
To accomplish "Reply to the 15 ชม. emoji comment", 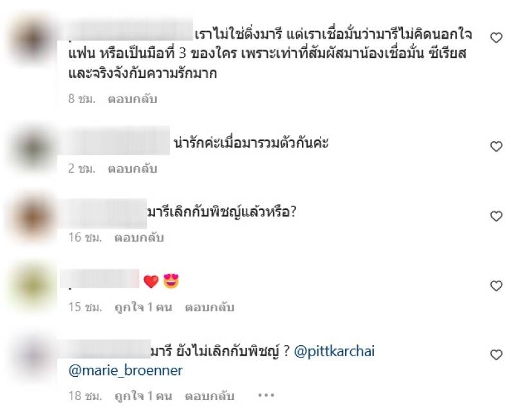I will point(210,307).
